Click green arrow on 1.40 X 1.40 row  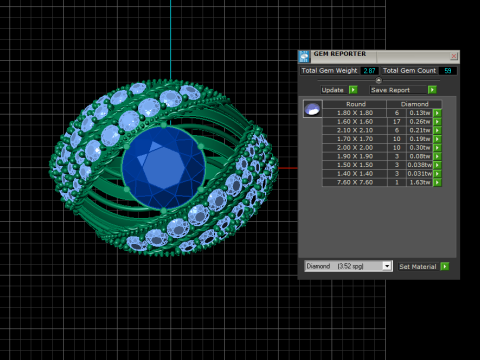(x=437, y=174)
